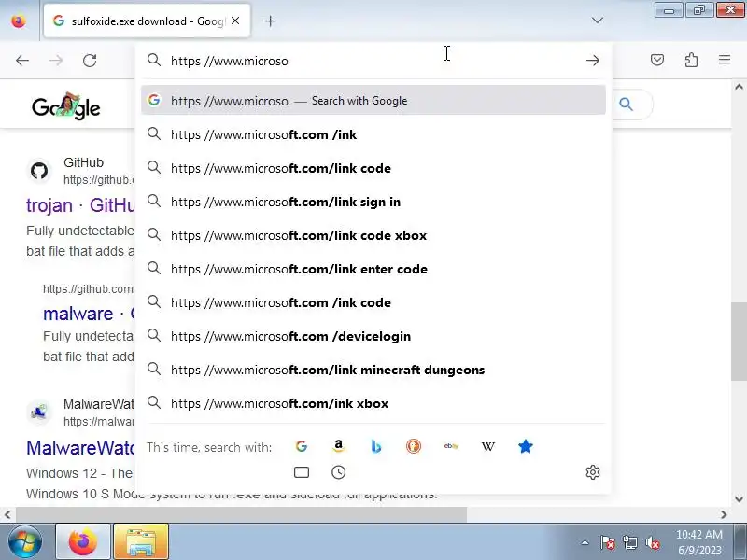
Task: Search history with the clock icon
Action: (x=338, y=472)
